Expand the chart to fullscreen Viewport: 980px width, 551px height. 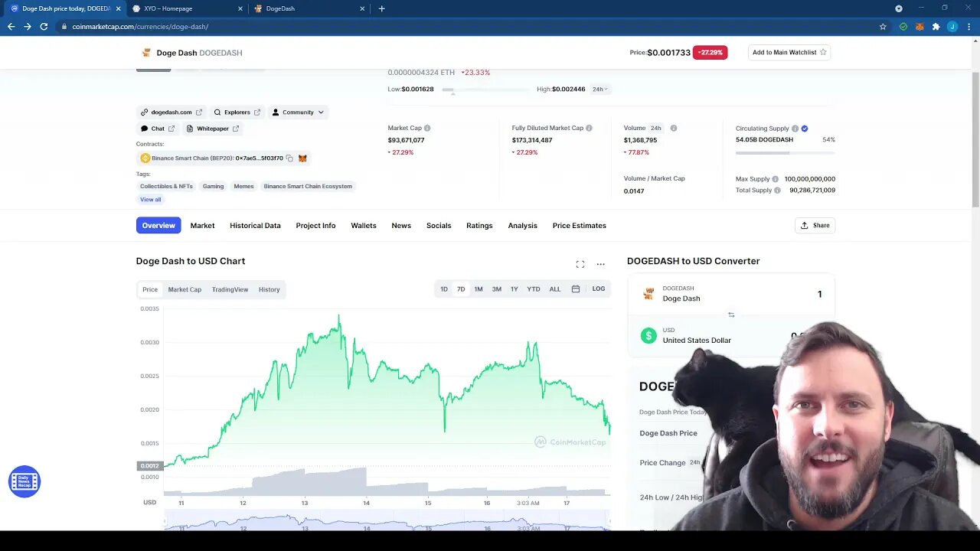pos(580,264)
